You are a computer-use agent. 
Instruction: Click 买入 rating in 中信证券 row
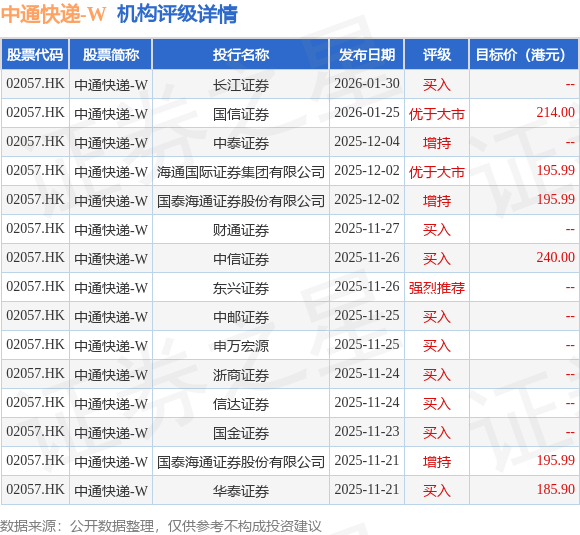(x=437, y=259)
